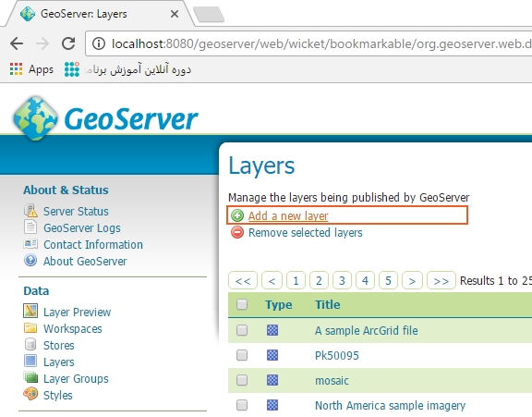This screenshot has height=417, width=532.
Task: Click the About GeoServer help icon
Action: (x=30, y=261)
